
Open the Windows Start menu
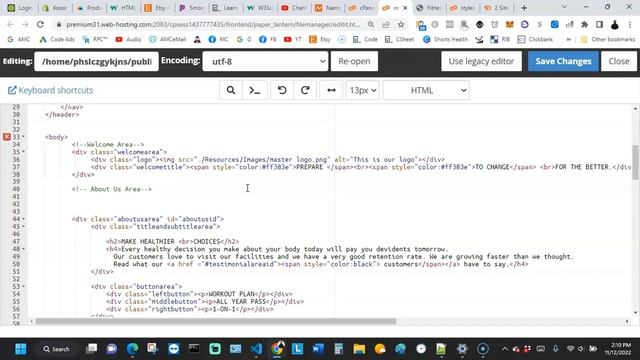click(x=21, y=349)
